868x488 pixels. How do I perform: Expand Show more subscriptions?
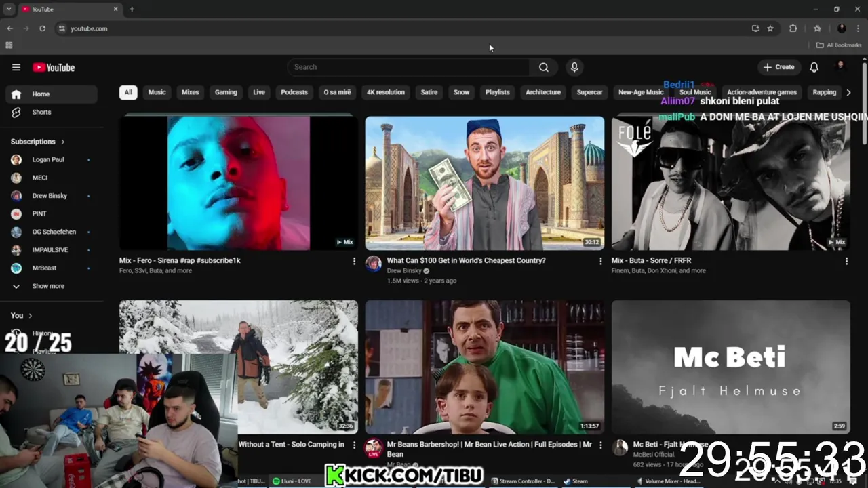52,286
